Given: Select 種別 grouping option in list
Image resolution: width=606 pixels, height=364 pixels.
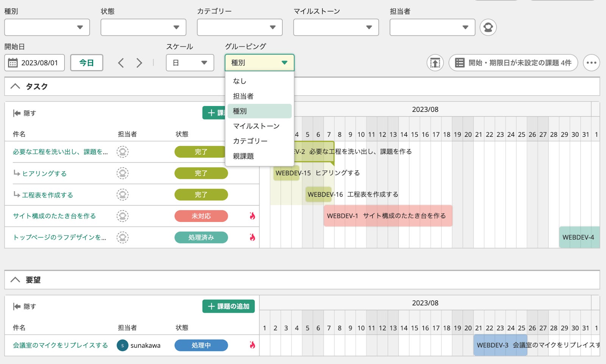Looking at the screenshot, I should 259,111.
